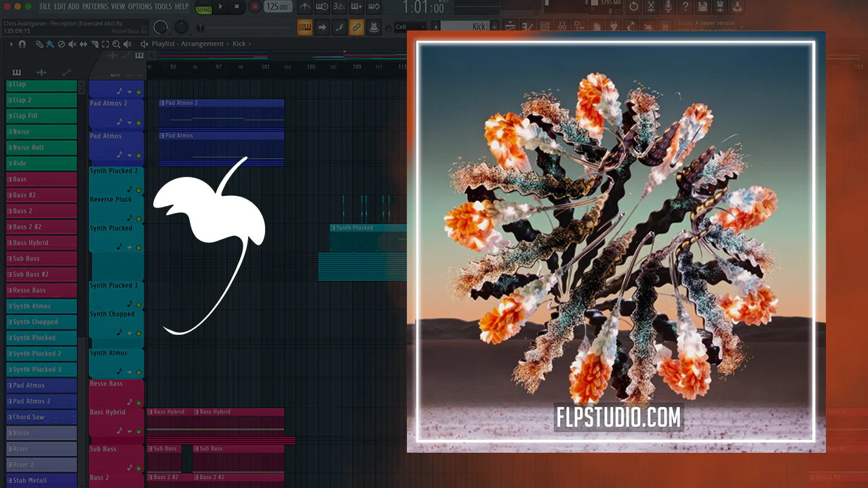Image resolution: width=868 pixels, height=488 pixels.
Task: Click the add pattern plus button
Action: 494,26
